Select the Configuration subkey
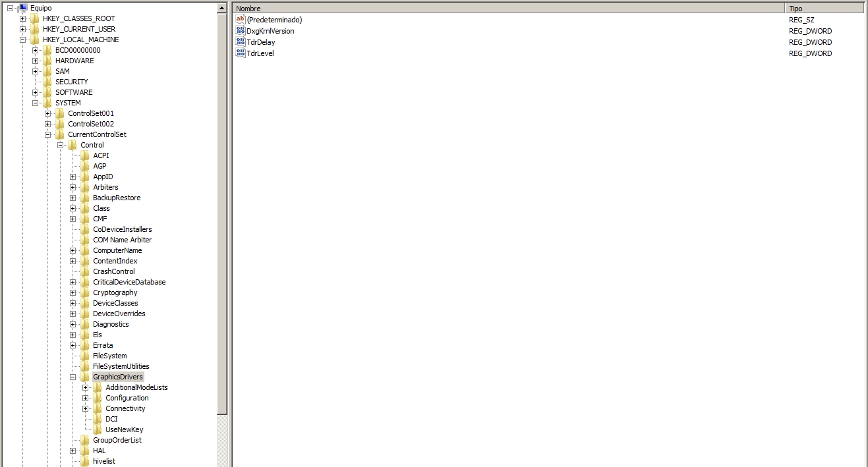This screenshot has height=467, width=868. point(127,398)
